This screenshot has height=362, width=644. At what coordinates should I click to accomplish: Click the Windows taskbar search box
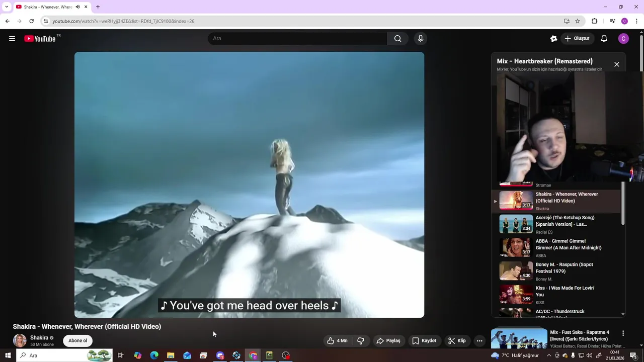(x=64, y=355)
